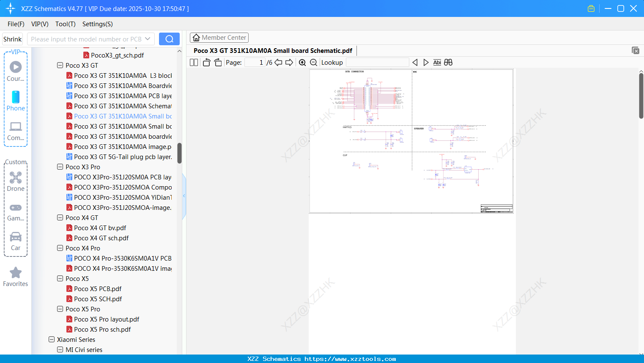Image resolution: width=644 pixels, height=363 pixels.
Task: Collapse the Xiaomi Series tree node
Action: (51, 339)
